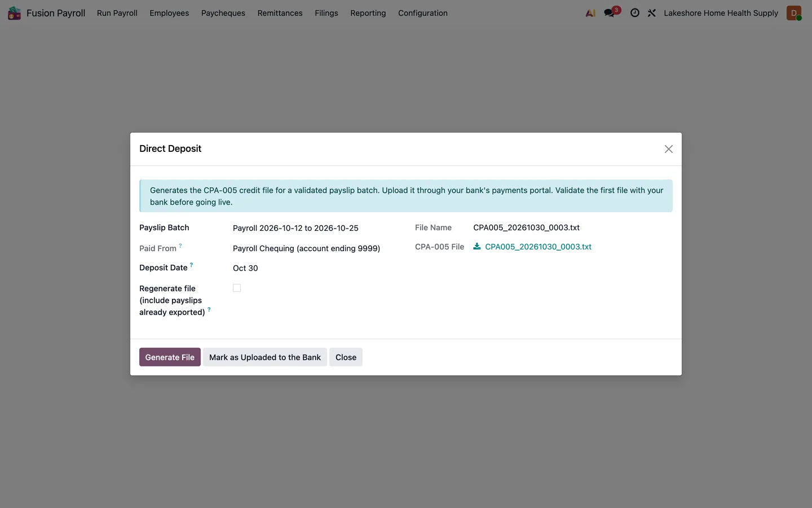
Task: Show the Deposit Date help tooltip mark
Action: click(191, 265)
